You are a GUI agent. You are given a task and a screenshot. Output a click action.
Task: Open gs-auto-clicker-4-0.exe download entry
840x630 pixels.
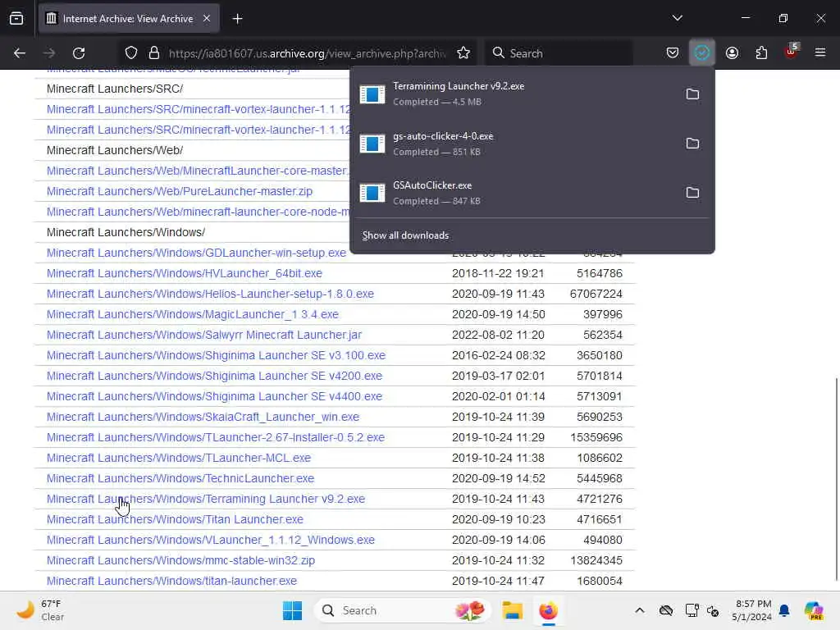pyautogui.click(x=514, y=144)
